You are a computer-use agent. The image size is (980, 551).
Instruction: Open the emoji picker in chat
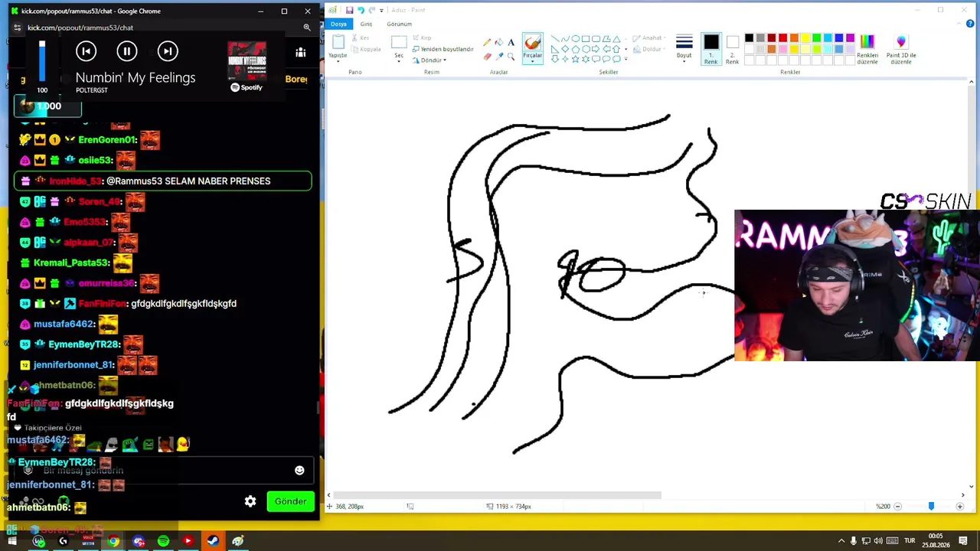299,471
